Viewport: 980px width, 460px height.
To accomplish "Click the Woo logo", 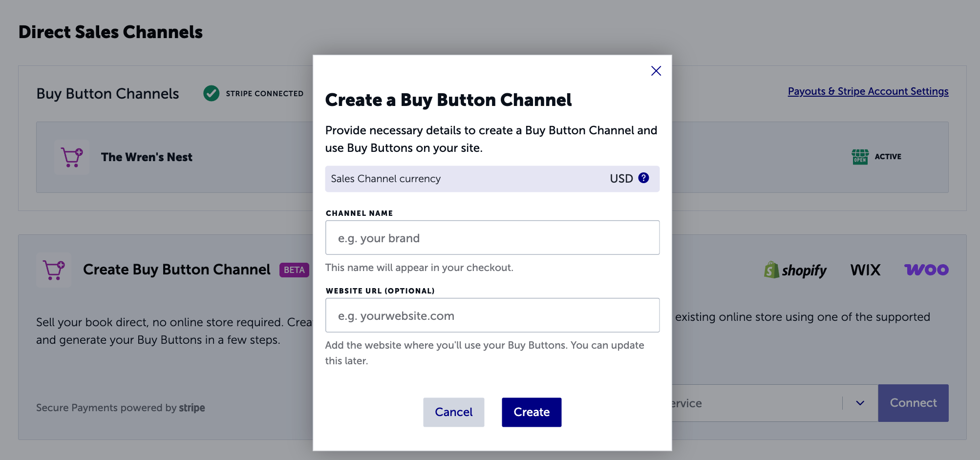I will [926, 270].
